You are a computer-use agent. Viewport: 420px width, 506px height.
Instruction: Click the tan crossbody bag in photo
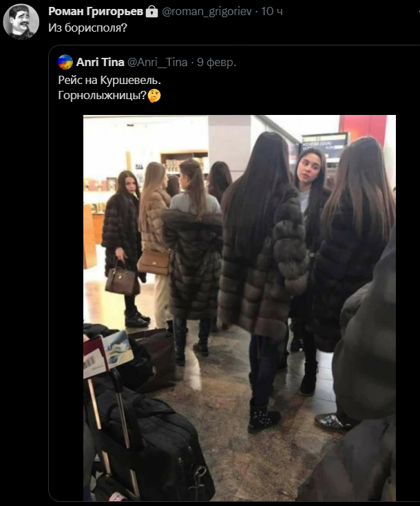(154, 262)
